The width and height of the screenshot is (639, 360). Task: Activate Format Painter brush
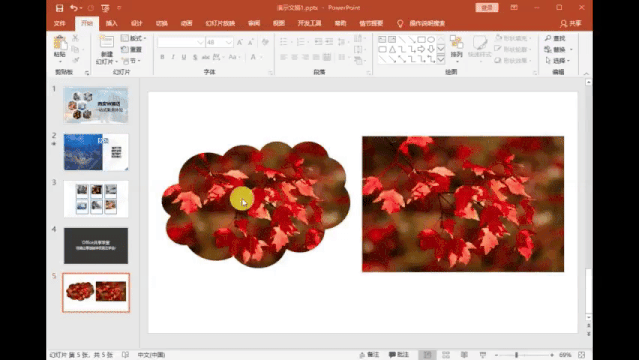pos(75,60)
